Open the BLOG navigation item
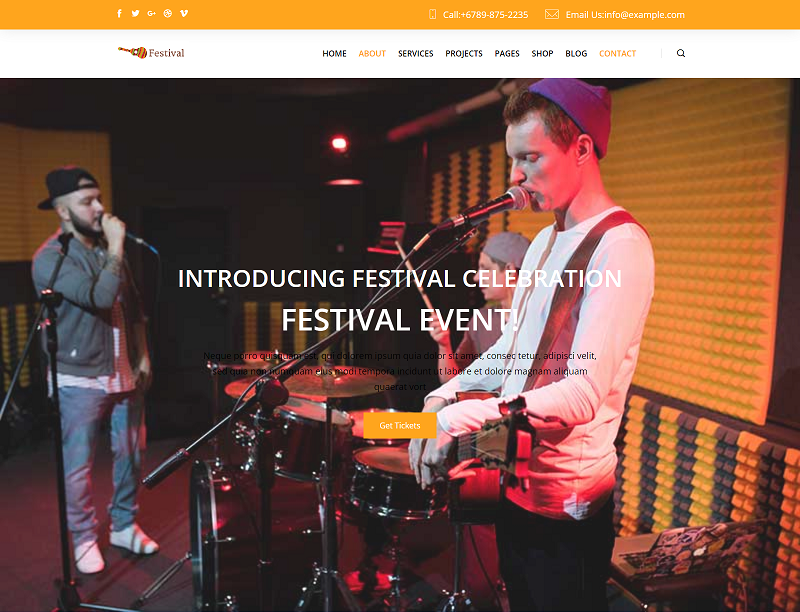The width and height of the screenshot is (800, 612). tap(576, 54)
